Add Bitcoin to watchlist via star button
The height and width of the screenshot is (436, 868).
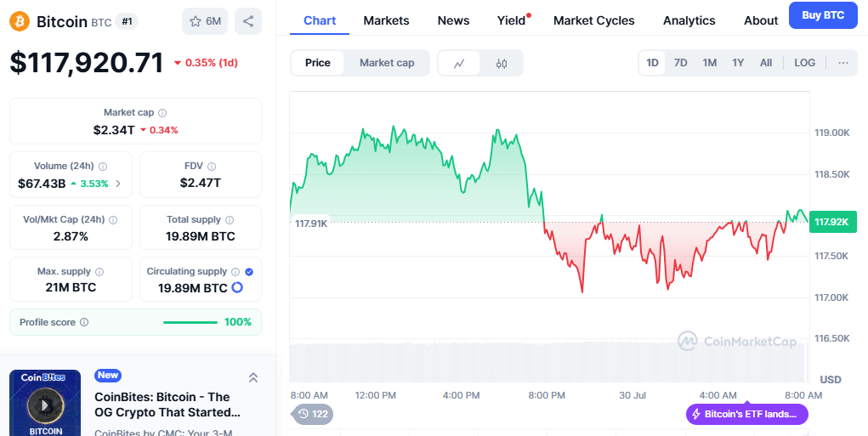coord(205,21)
